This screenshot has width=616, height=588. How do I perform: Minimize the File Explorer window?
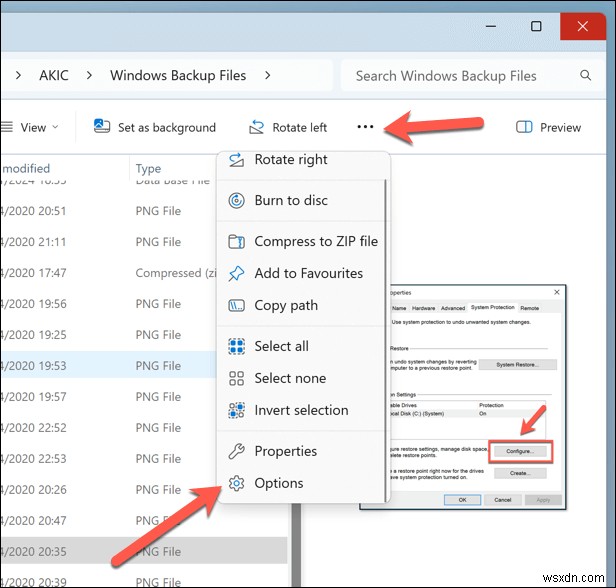pos(491,26)
